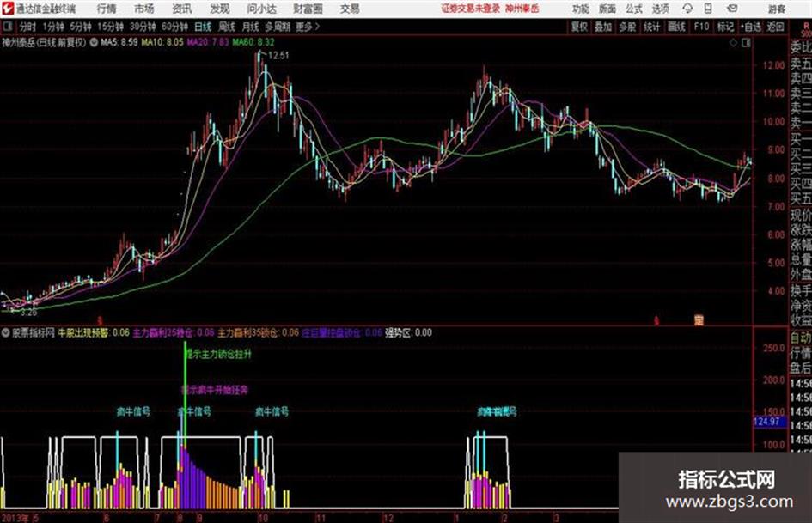Viewport: 812px width, 523px height.
Task: Switch to 30分钟 period tab
Action: pos(143,27)
